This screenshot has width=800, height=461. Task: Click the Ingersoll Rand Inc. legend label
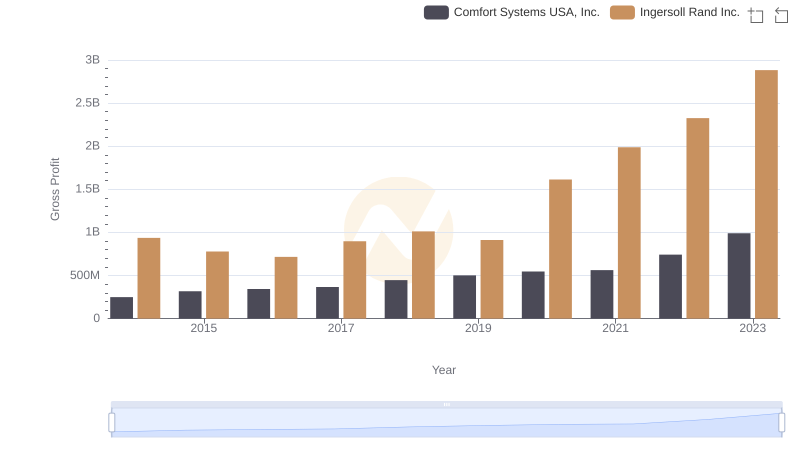point(690,12)
